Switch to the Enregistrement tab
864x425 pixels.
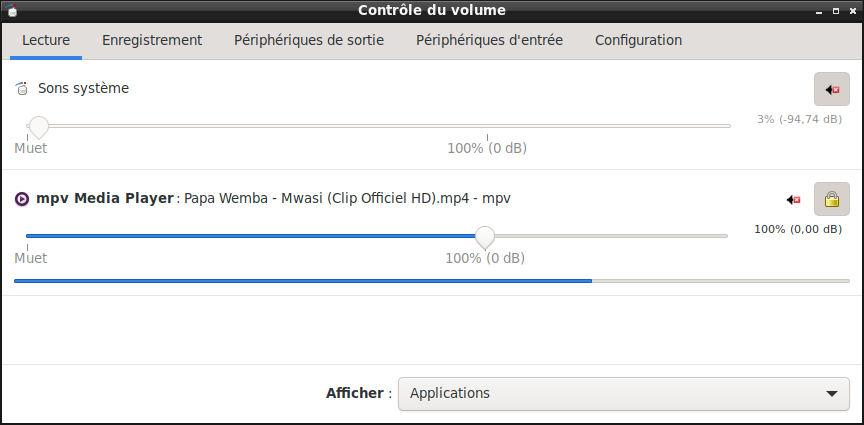coord(152,40)
